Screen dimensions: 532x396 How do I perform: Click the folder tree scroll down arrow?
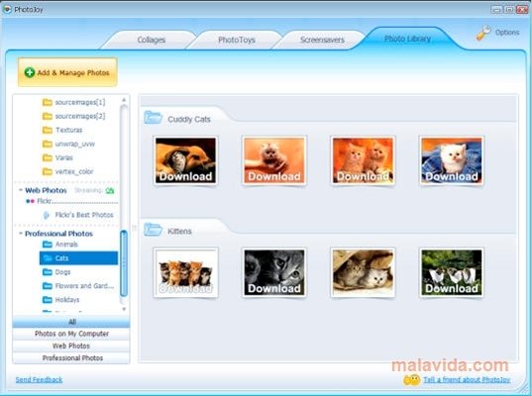point(124,309)
